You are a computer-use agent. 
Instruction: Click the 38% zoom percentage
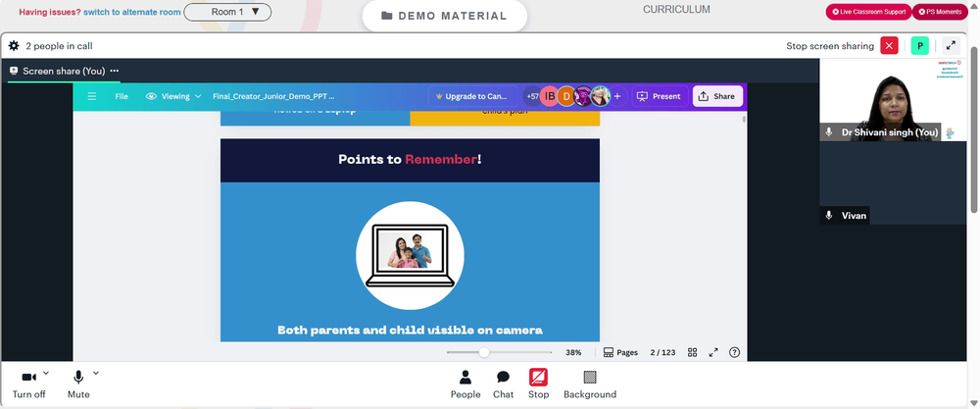click(573, 353)
